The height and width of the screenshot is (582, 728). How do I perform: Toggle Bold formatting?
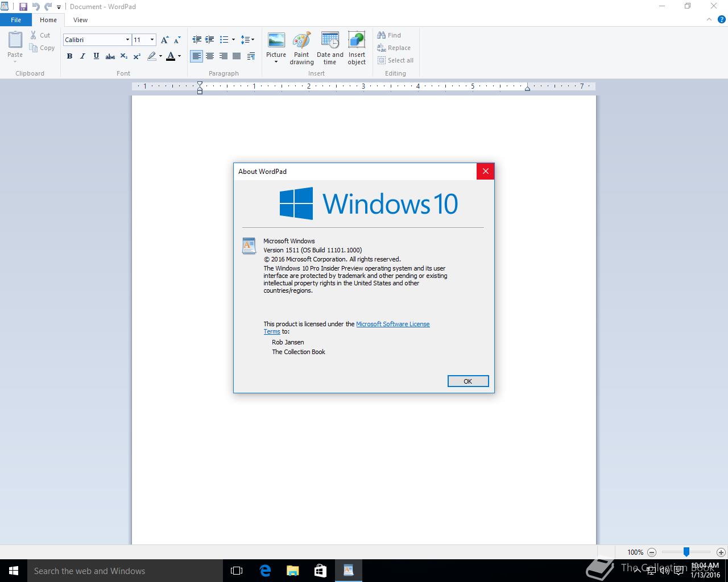click(69, 56)
